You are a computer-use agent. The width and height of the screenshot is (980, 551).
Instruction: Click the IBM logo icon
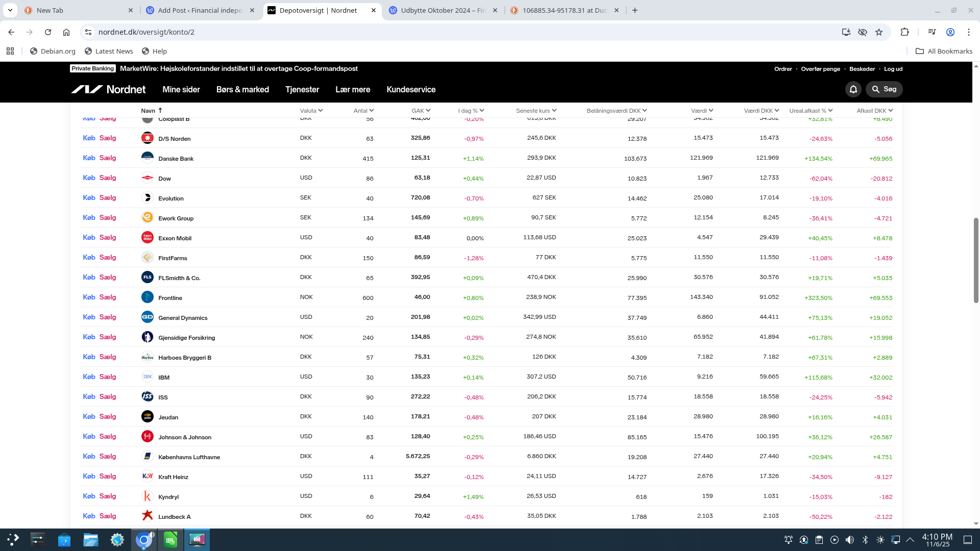(x=148, y=377)
